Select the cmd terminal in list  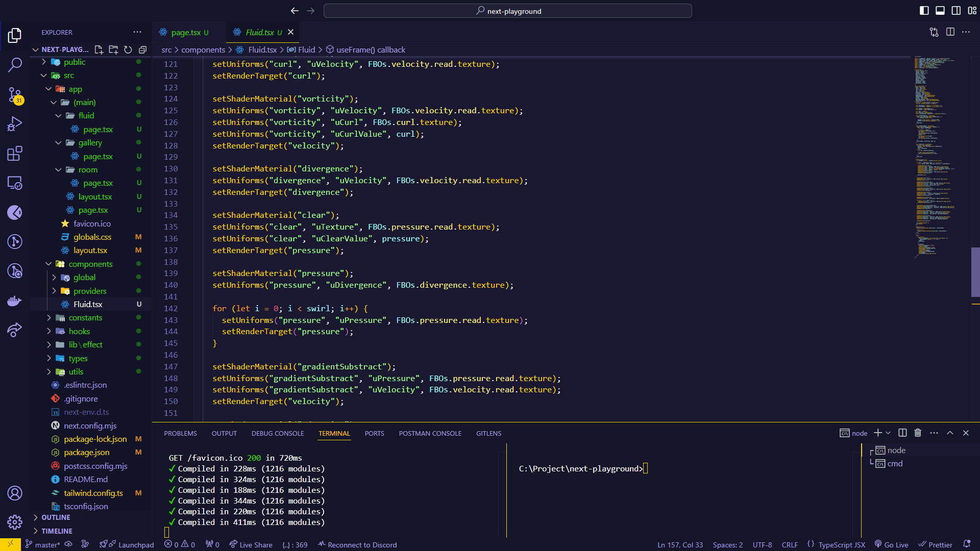894,463
